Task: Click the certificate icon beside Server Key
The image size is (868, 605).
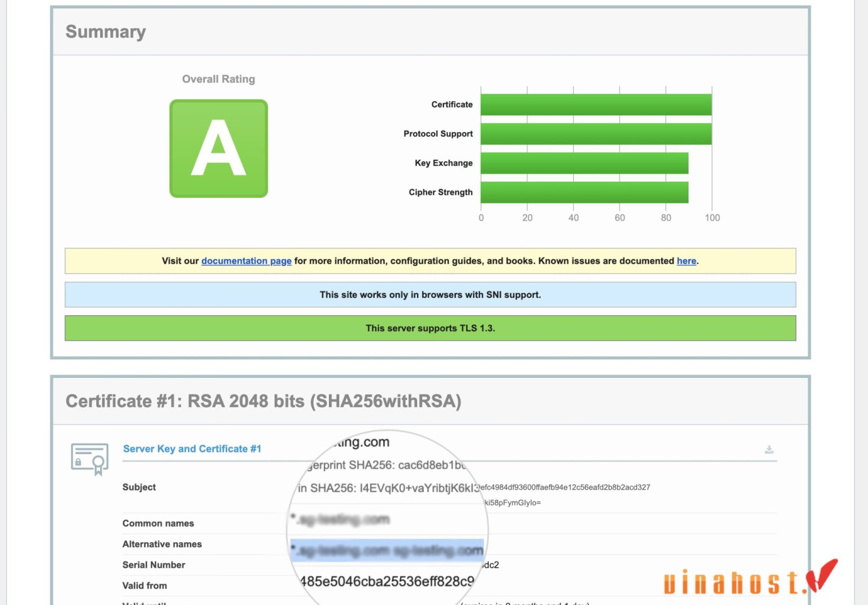Action: [89, 459]
